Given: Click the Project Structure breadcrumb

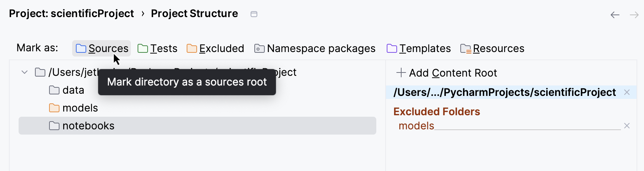Looking at the screenshot, I should (x=194, y=13).
